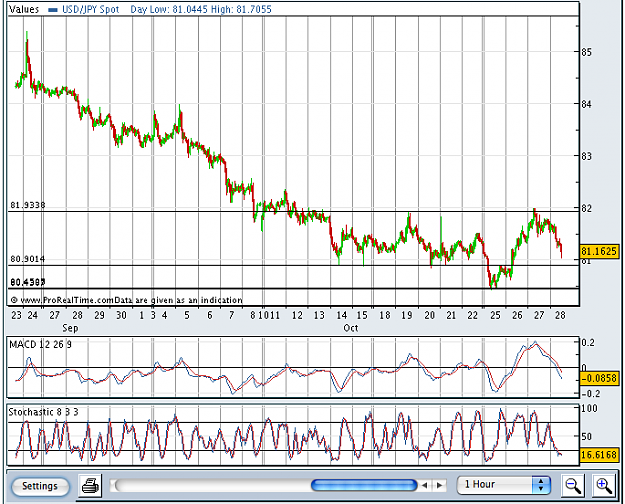Click the USD/JPY Spot legend label
The image size is (625, 504).
(x=90, y=9)
